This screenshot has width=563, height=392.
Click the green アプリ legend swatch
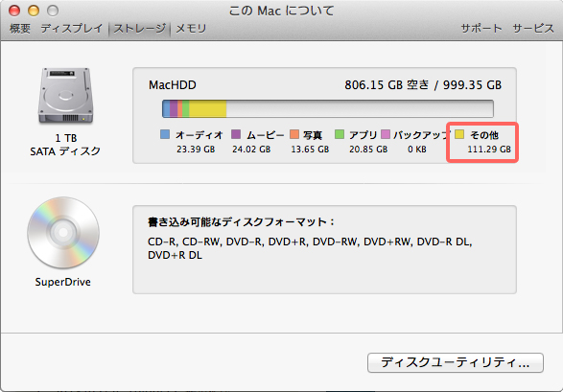[x=340, y=134]
